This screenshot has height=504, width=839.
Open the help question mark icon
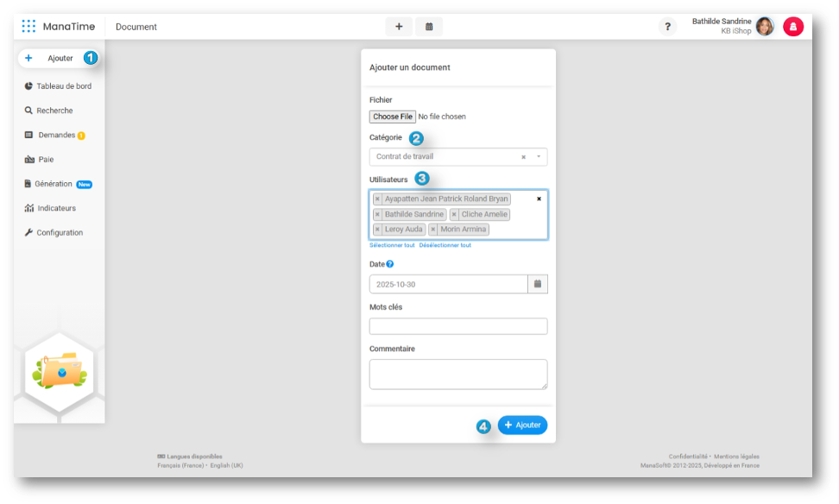(667, 27)
